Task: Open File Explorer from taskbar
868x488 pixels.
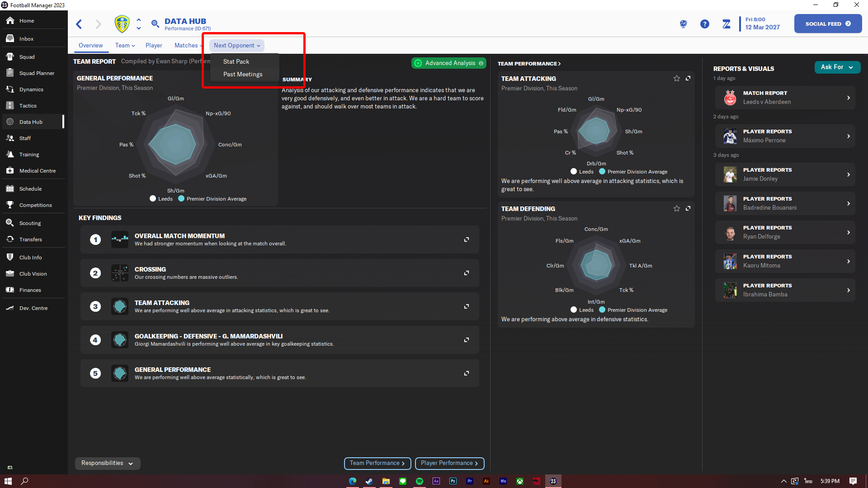Action: (386, 481)
